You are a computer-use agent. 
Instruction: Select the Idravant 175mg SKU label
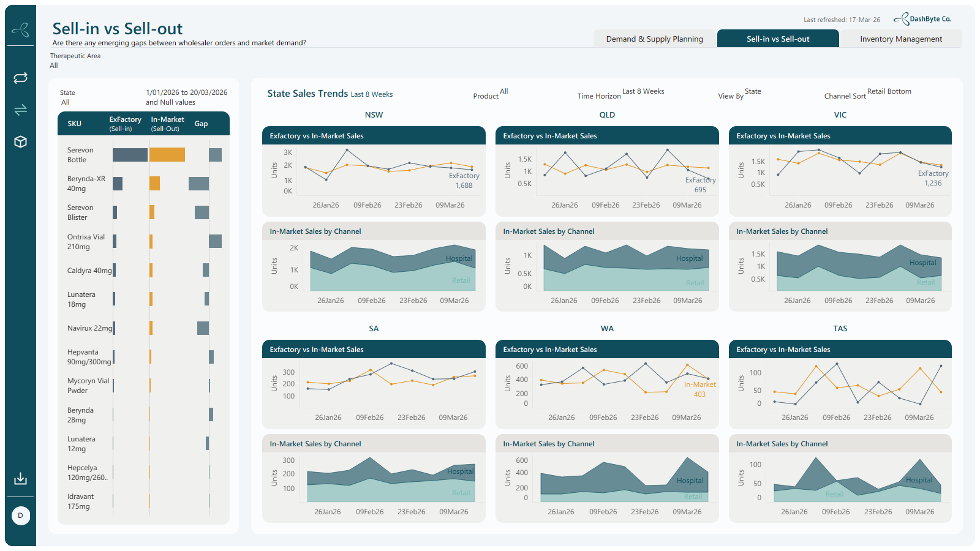click(x=80, y=501)
